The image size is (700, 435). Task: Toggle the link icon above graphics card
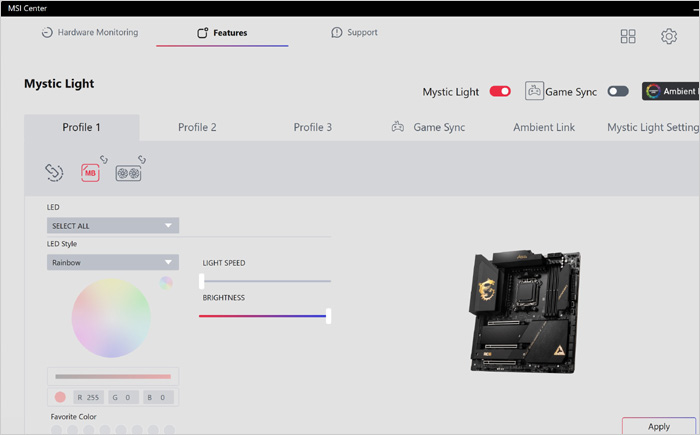point(142,159)
